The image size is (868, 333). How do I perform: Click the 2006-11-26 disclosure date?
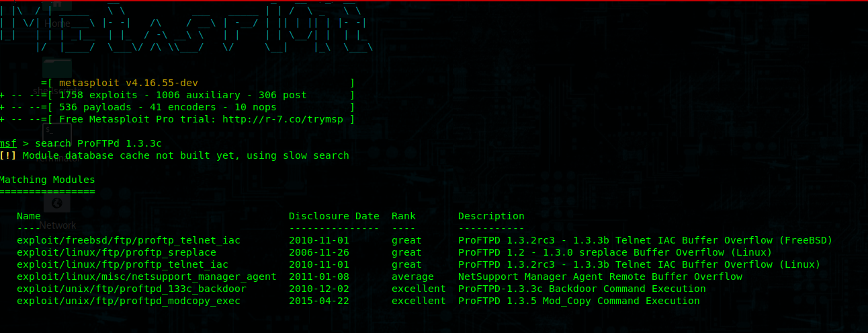(x=319, y=252)
